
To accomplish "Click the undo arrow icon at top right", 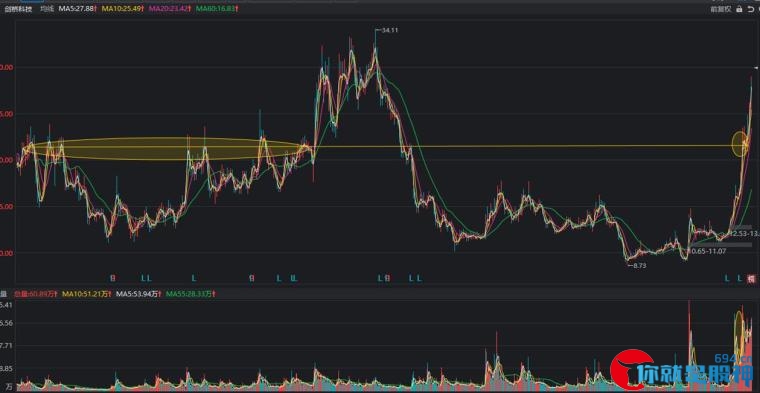I will [x=751, y=9].
